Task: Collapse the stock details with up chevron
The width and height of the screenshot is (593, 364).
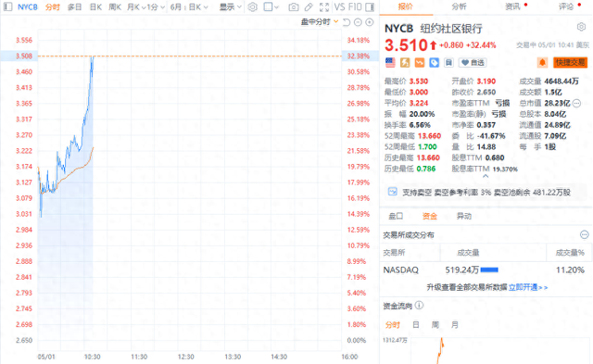Action: 486,176
